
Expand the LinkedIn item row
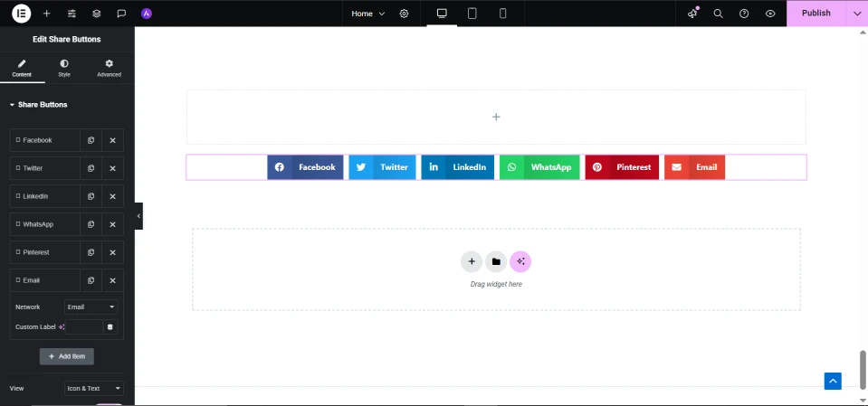pyautogui.click(x=45, y=196)
